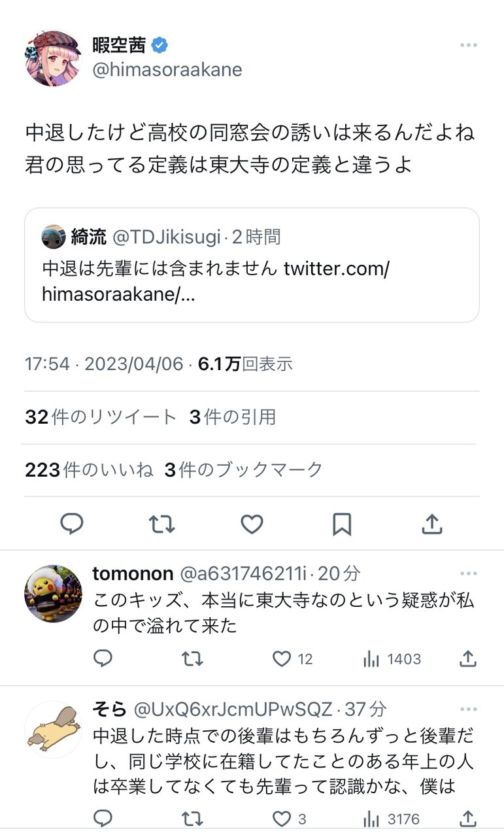Bookmark the main tweet

click(342, 524)
